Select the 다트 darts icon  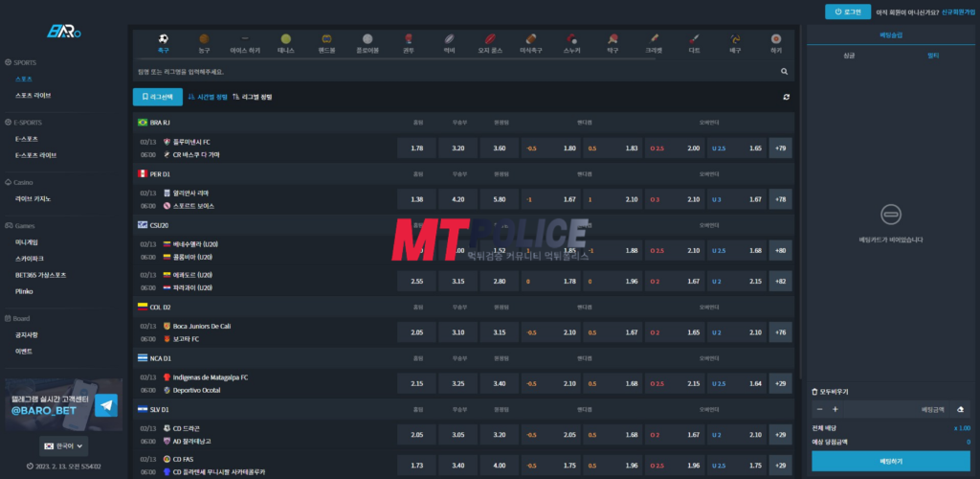[695, 38]
